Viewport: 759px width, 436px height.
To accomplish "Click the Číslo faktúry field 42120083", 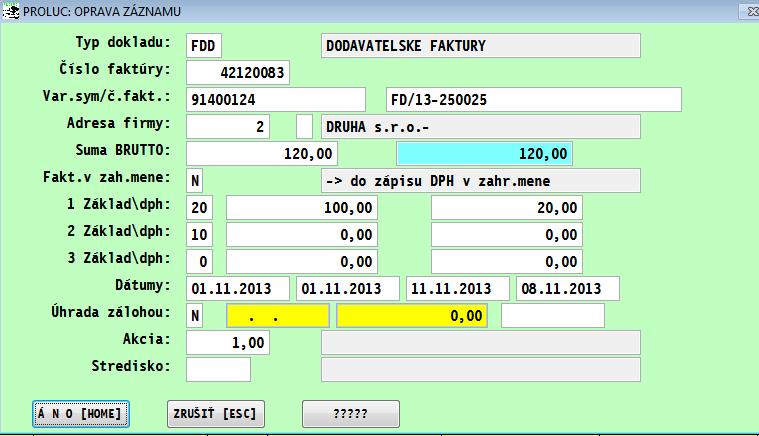I will tap(238, 73).
